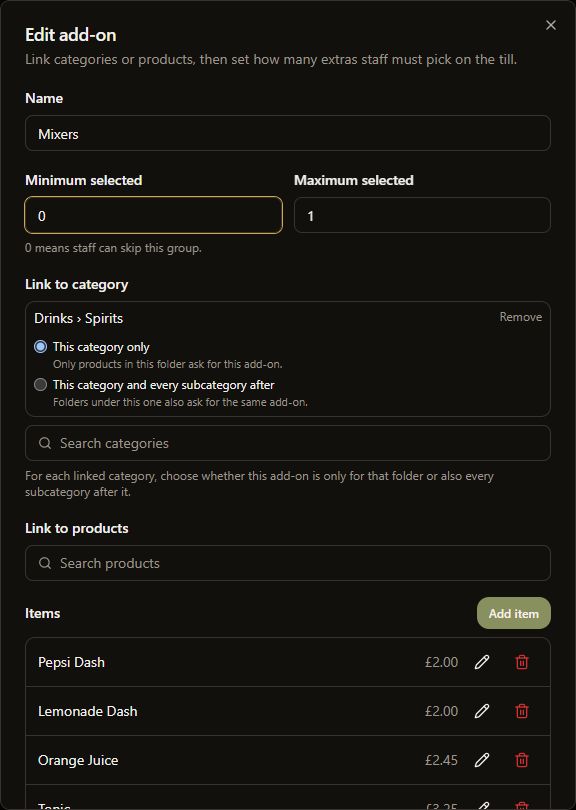Viewport: 576px width, 810px height.
Task: Select the Pepsi Dash item name
Action: point(71,662)
